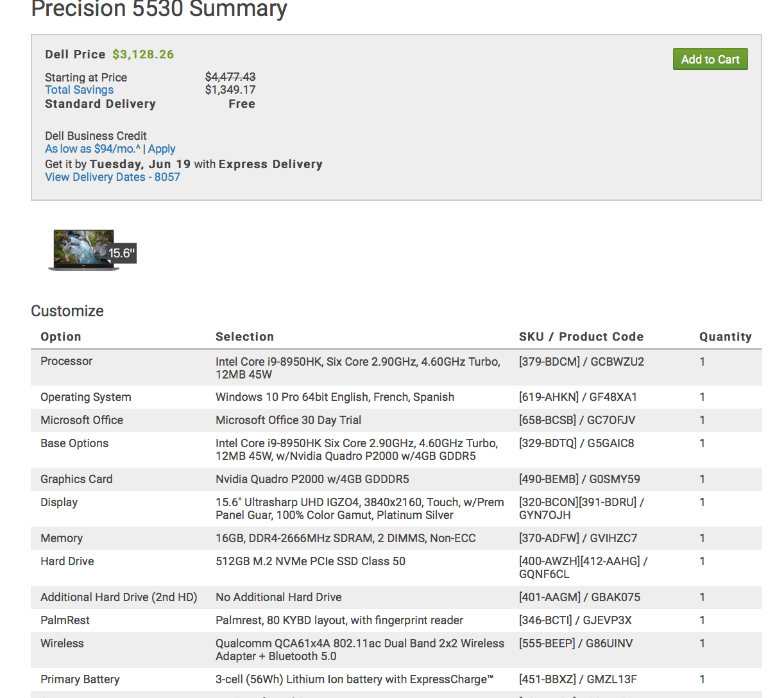The height and width of the screenshot is (698, 784).
Task: Click the Memory option label
Action: click(62, 538)
